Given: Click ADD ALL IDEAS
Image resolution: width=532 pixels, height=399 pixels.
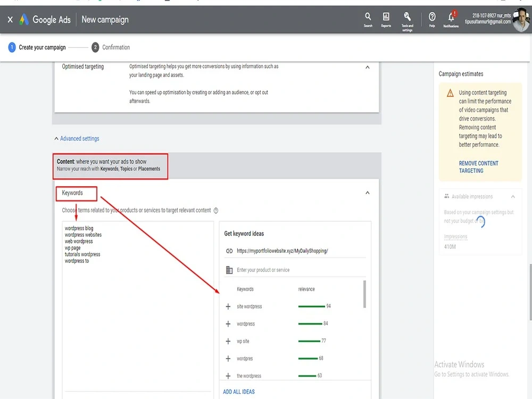Looking at the screenshot, I should (x=239, y=392).
